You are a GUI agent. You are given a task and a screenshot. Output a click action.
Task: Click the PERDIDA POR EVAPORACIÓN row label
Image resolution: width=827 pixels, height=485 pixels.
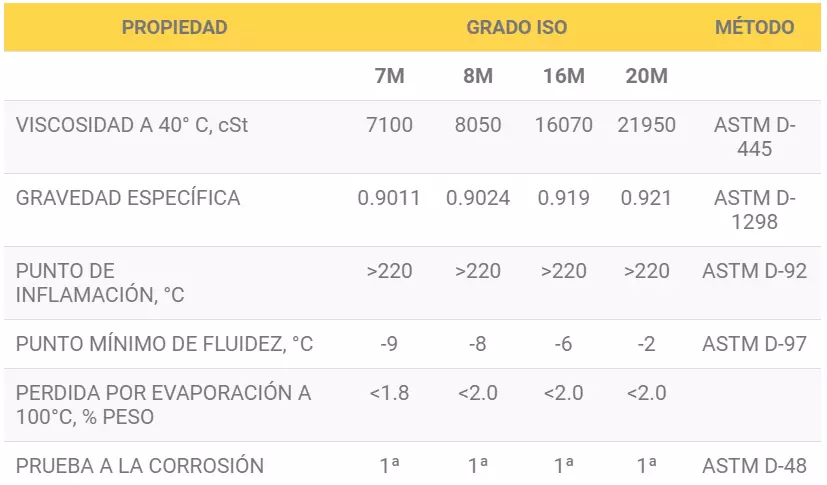point(164,405)
